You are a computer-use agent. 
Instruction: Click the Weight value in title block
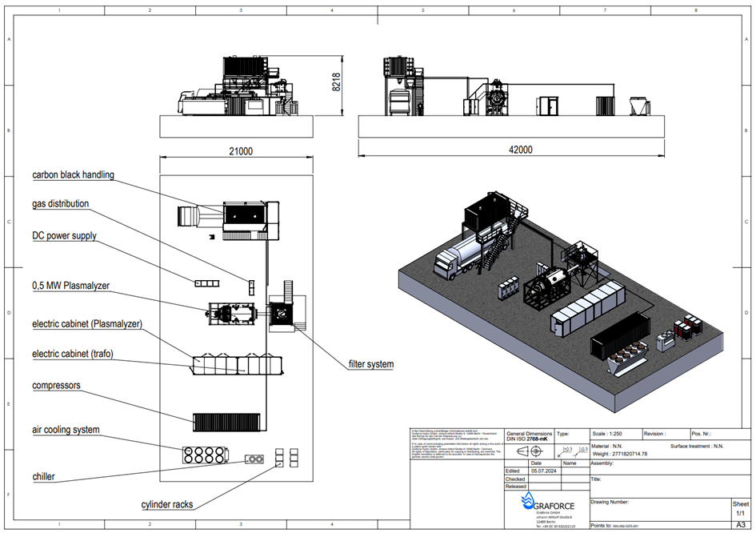click(x=620, y=454)
